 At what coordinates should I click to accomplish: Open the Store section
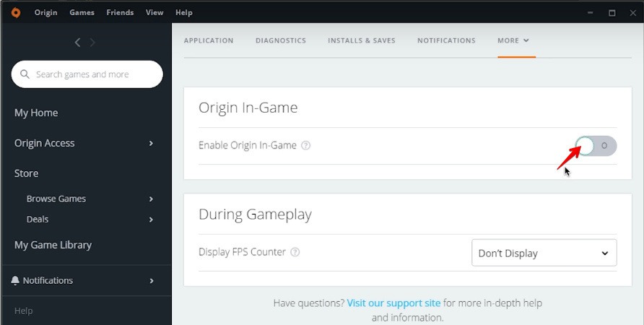[x=26, y=173]
